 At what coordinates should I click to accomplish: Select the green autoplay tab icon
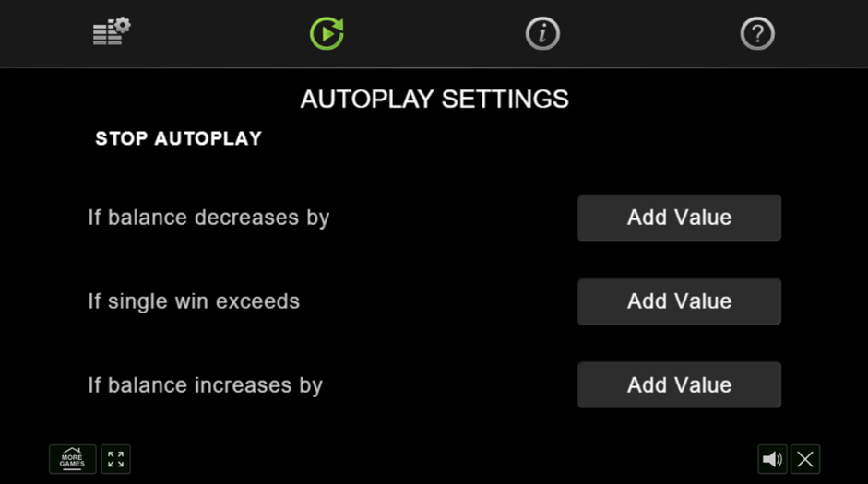pos(327,33)
